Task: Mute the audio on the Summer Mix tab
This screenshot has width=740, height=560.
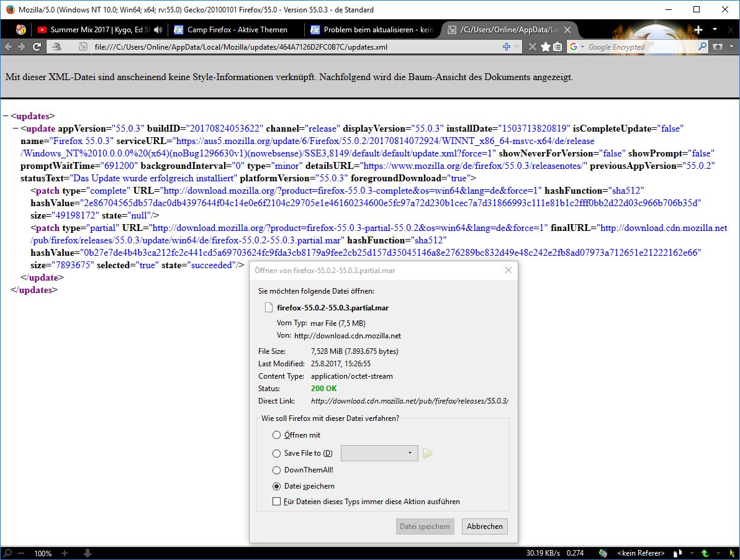Action: pos(158,30)
